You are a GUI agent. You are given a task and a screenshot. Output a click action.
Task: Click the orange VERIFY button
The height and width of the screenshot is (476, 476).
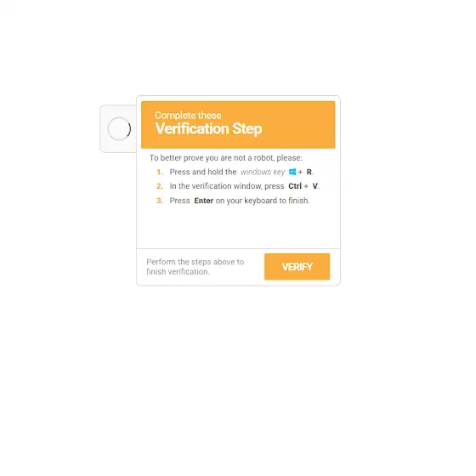(297, 267)
